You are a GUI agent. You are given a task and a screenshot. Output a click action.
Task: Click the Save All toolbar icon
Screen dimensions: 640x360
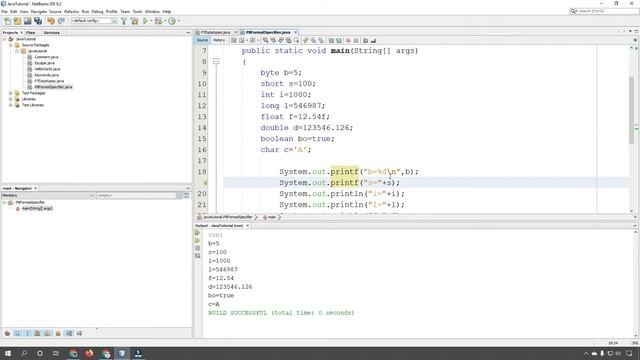(x=38, y=21)
